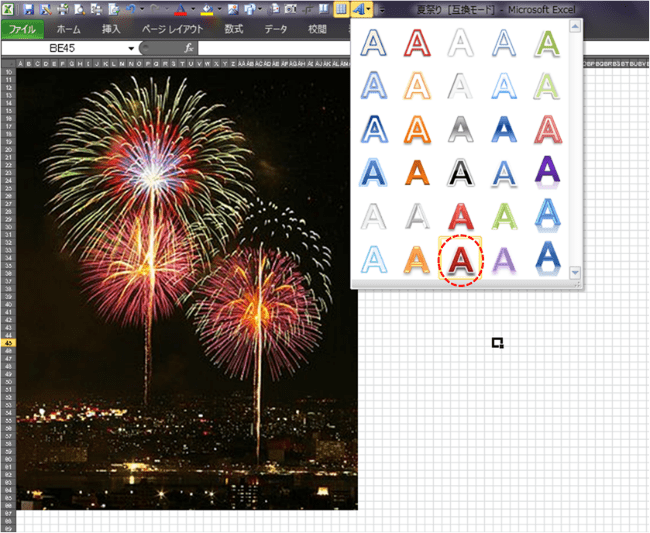
Task: Click the resize grip of the WordArt gallery
Action: [x=577, y=285]
